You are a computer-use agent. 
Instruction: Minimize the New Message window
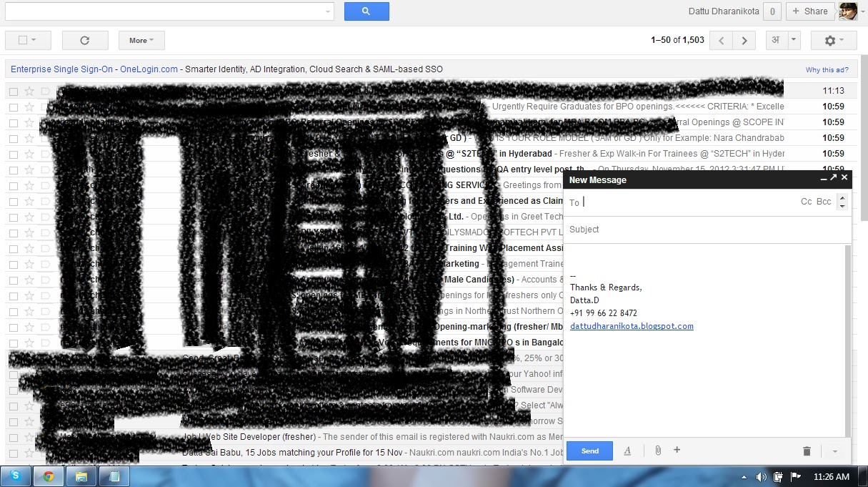(x=824, y=179)
